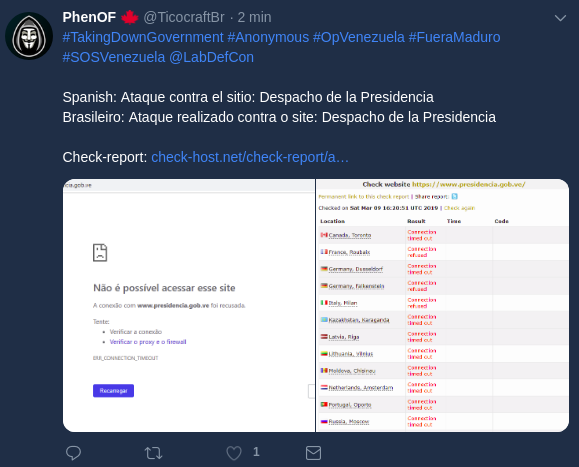This screenshot has width=579, height=467.
Task: Open the #SOSVenezuela hashtag
Action: (x=114, y=57)
